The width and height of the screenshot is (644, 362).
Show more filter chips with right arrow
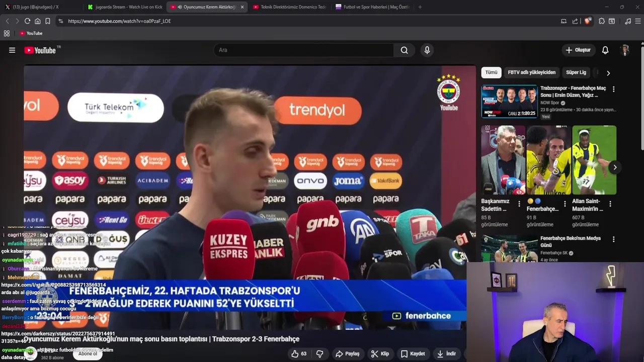click(608, 73)
